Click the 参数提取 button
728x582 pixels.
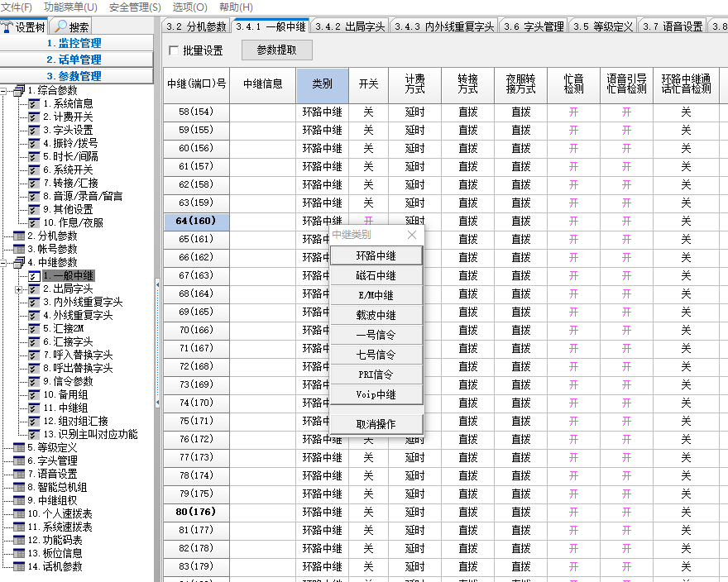point(278,50)
